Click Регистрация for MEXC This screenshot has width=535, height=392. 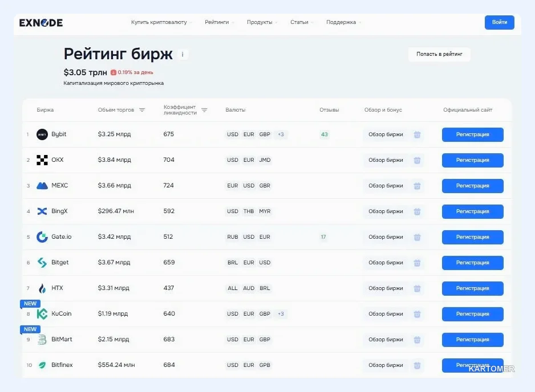pos(473,186)
